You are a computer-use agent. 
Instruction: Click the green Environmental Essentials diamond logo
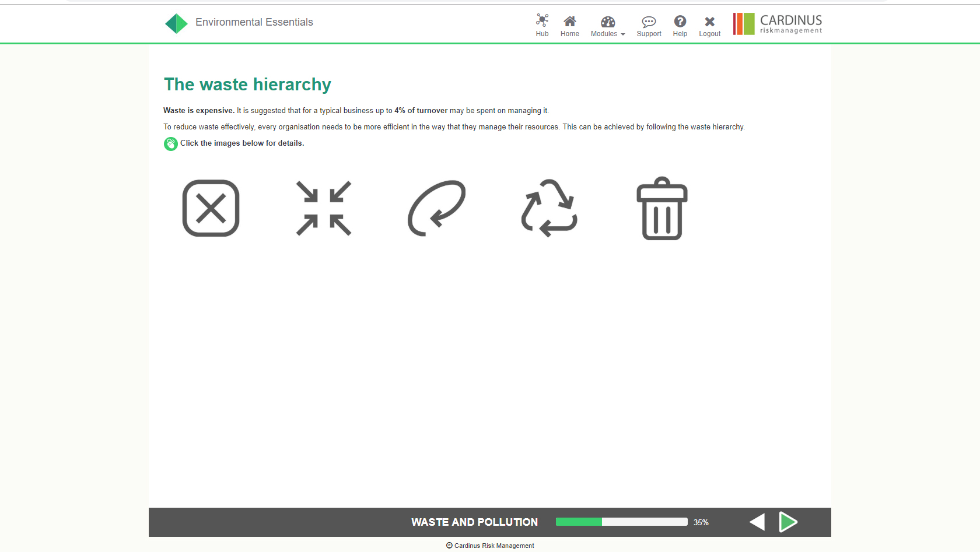pyautogui.click(x=176, y=23)
